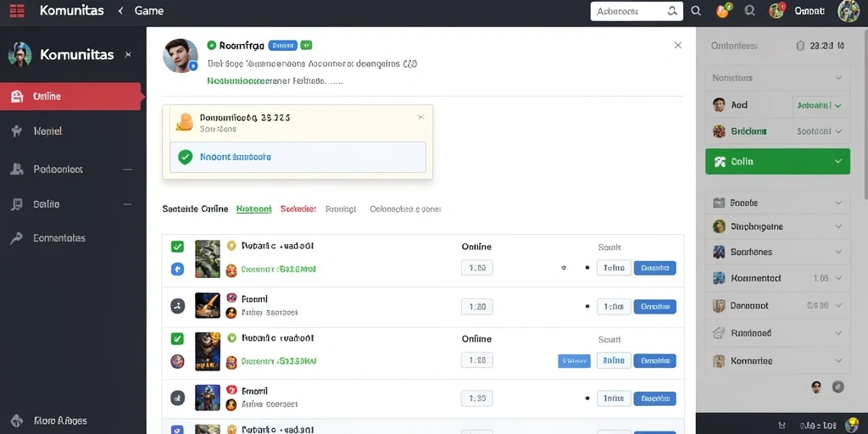This screenshot has width=868, height=434.
Task: Uncheck green checkbox in third game row
Action: 177,338
